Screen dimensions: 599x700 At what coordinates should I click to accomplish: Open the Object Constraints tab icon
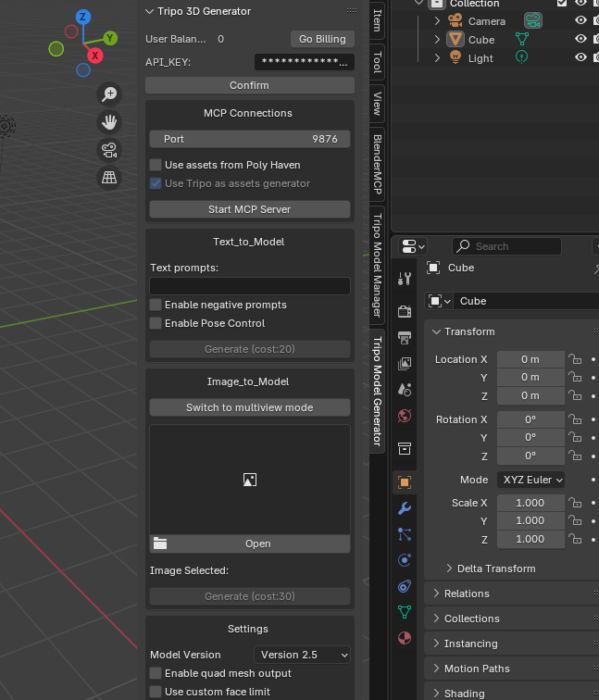(x=405, y=586)
